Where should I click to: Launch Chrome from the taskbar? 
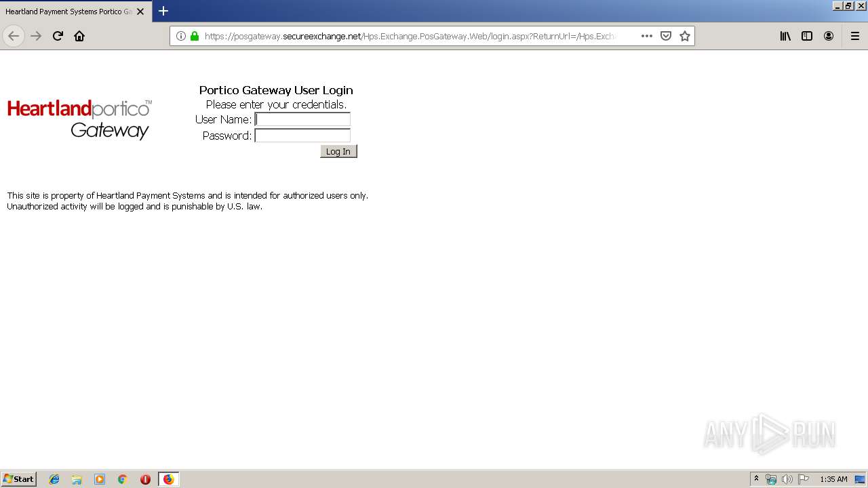click(x=123, y=479)
